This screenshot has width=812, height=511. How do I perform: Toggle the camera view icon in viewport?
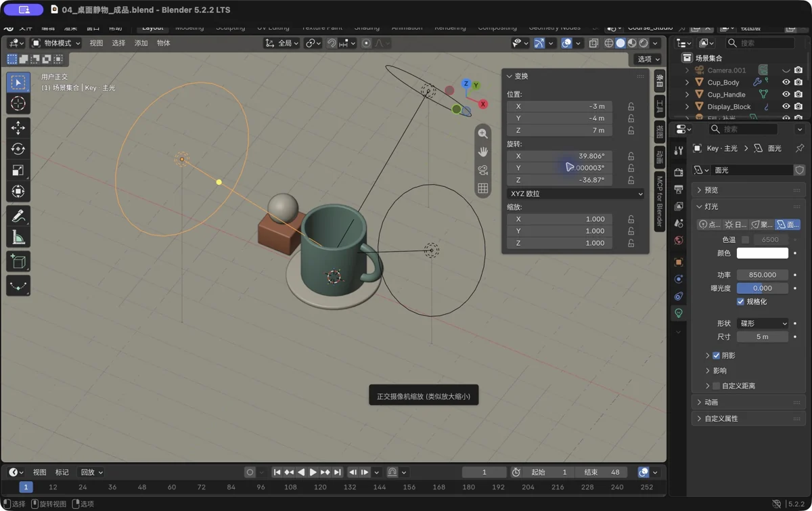482,170
